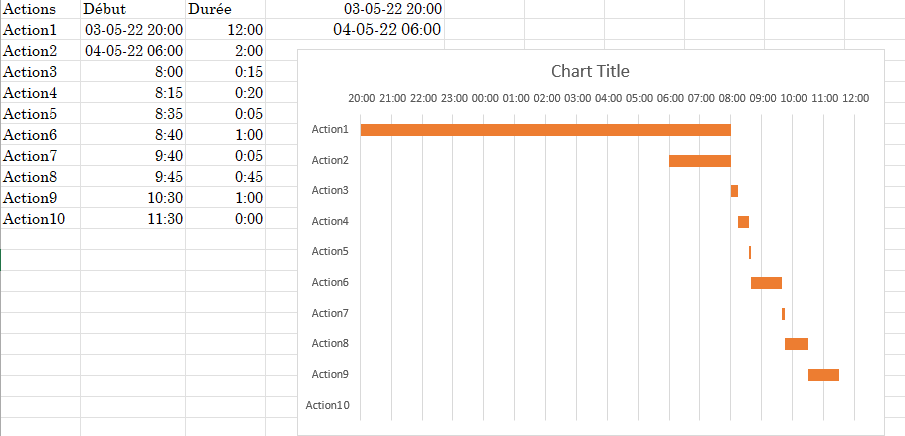Viewport: 905px width, 436px height.
Task: Select the Action9 bar in chart
Action: [x=823, y=375]
